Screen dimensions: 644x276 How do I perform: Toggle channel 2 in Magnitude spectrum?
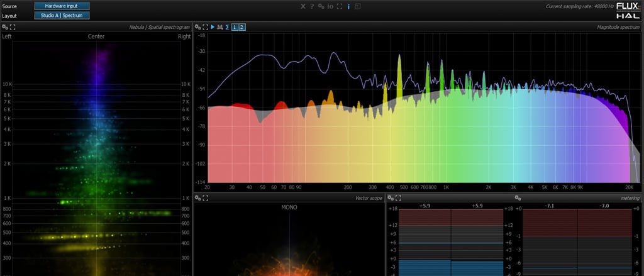[x=242, y=27]
